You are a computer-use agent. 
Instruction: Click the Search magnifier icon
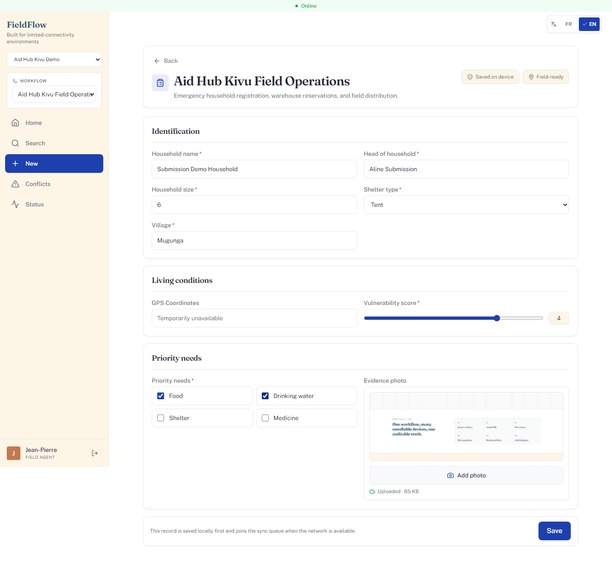coord(15,143)
